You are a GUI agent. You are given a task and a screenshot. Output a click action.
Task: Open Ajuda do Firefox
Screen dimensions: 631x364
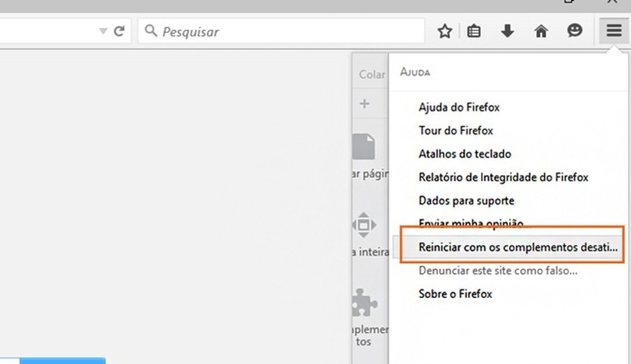pos(459,108)
